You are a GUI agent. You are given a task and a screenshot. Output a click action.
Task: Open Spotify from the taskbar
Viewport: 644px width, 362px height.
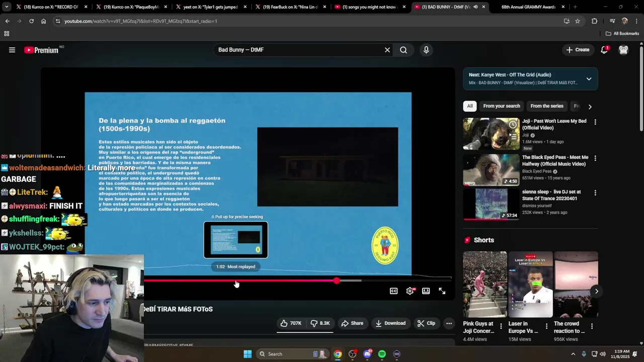pos(382,354)
